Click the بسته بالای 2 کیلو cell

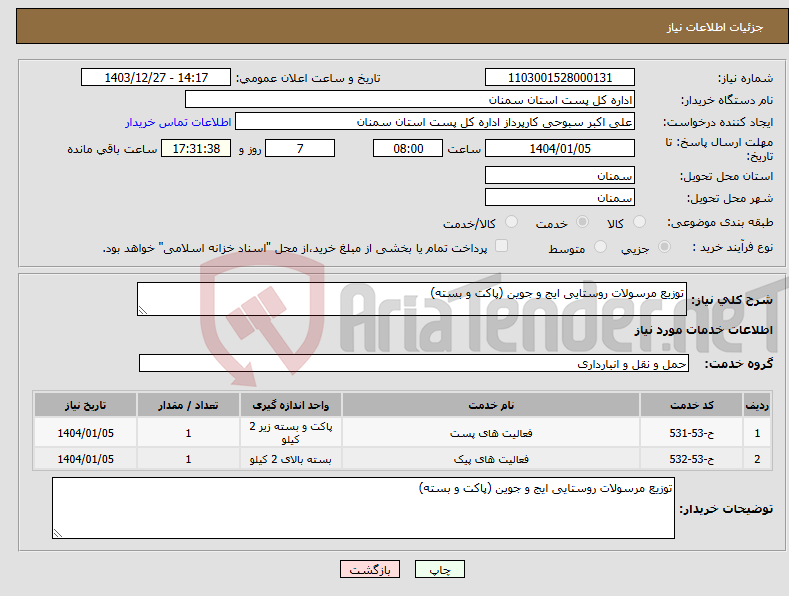(291, 459)
